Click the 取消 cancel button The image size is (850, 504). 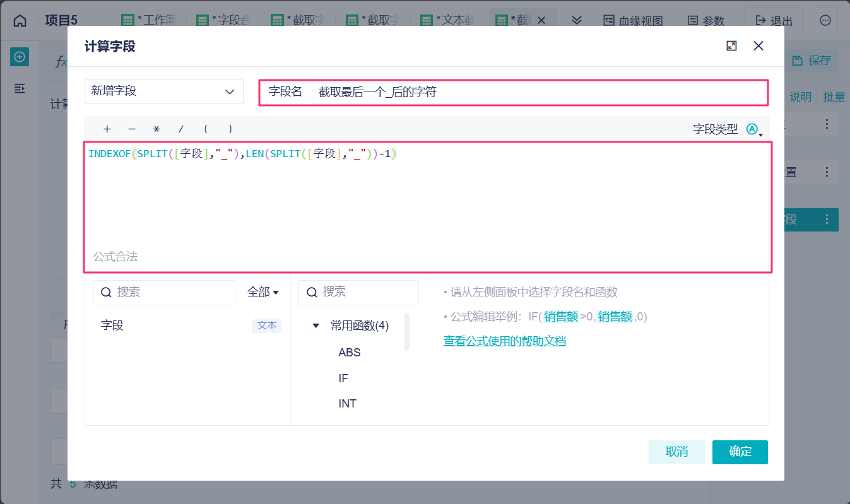(x=676, y=452)
